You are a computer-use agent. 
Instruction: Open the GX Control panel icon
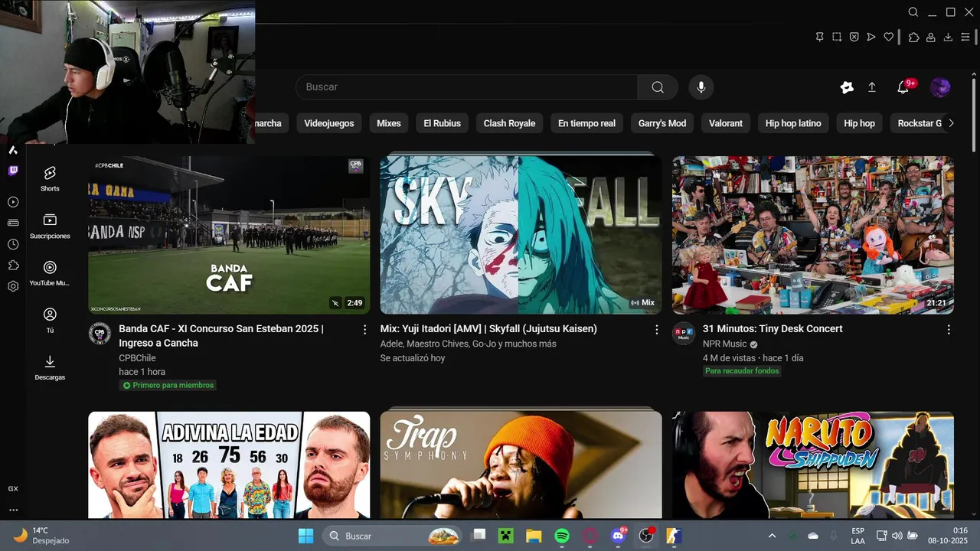click(13, 488)
